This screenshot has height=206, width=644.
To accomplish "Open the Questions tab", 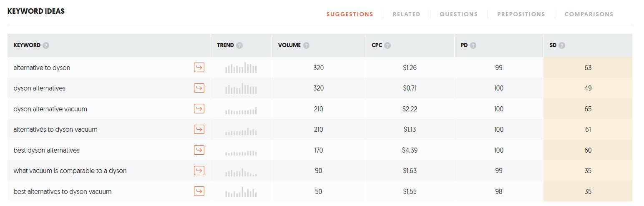I will pos(458,14).
